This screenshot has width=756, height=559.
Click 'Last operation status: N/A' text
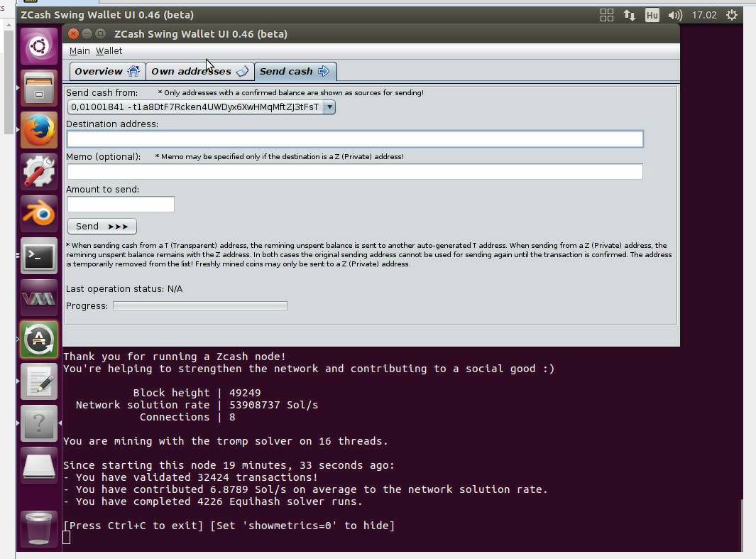pos(124,289)
